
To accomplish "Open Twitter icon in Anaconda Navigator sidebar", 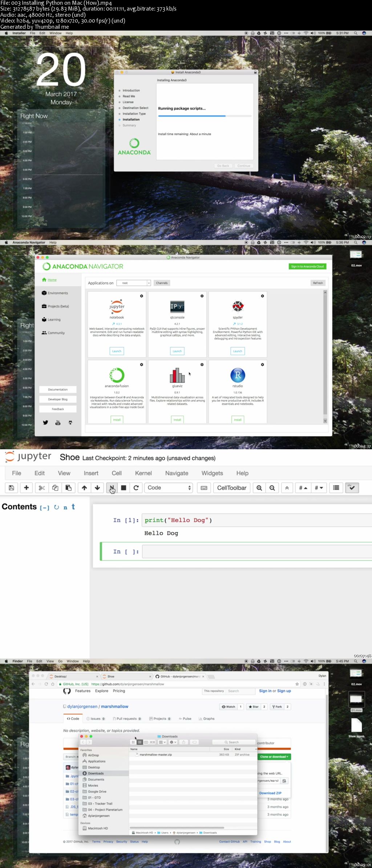I will pyautogui.click(x=45, y=422).
